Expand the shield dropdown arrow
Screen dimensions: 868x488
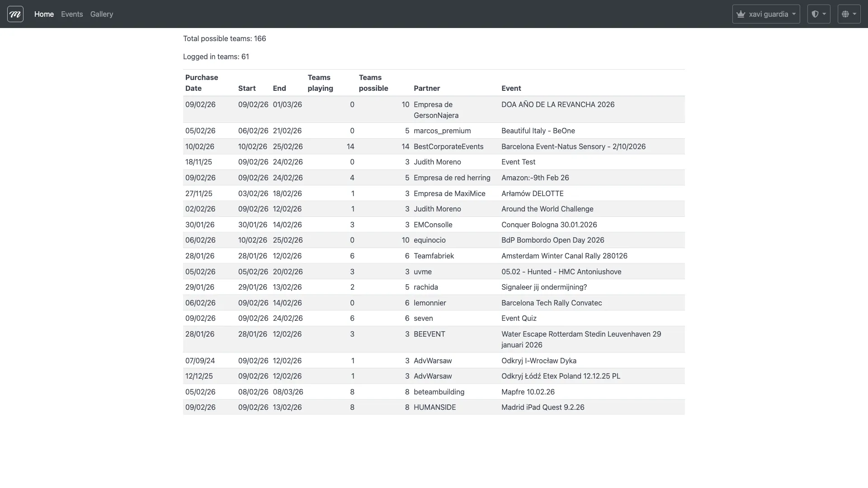click(824, 14)
